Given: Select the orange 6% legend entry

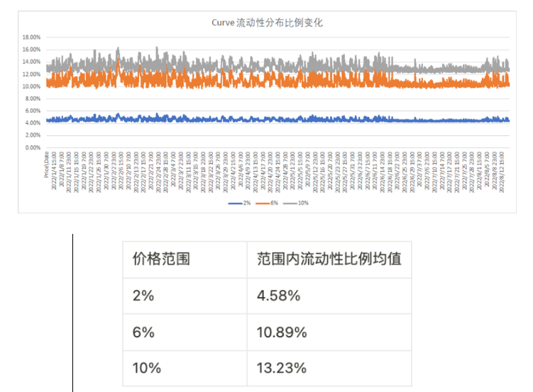Looking at the screenshot, I should click(x=267, y=203).
